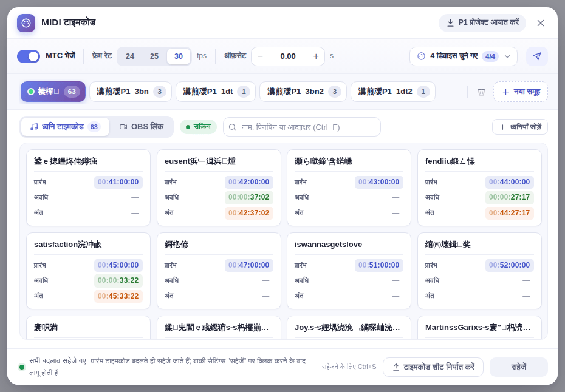The height and width of the screenshot is (392, 565).
Task: Click the paper plane send icon
Action: 537,56
